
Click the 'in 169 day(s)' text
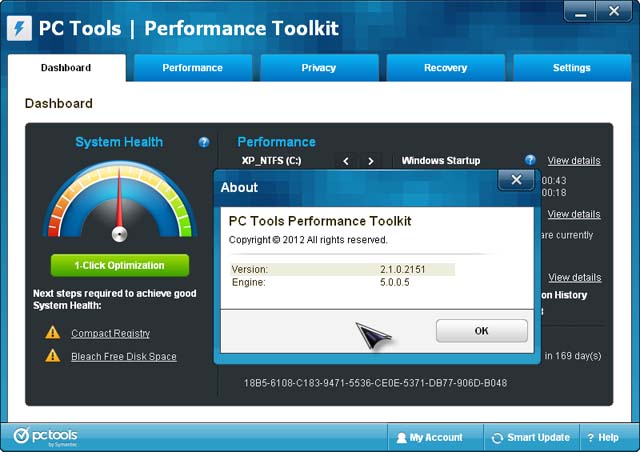point(573,356)
